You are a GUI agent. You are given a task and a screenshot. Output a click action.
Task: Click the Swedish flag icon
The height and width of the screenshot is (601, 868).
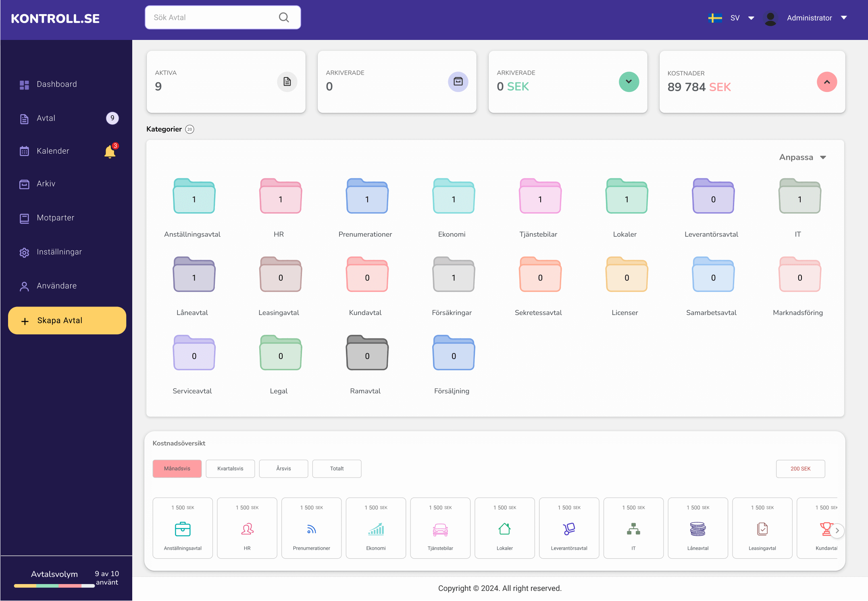(715, 18)
